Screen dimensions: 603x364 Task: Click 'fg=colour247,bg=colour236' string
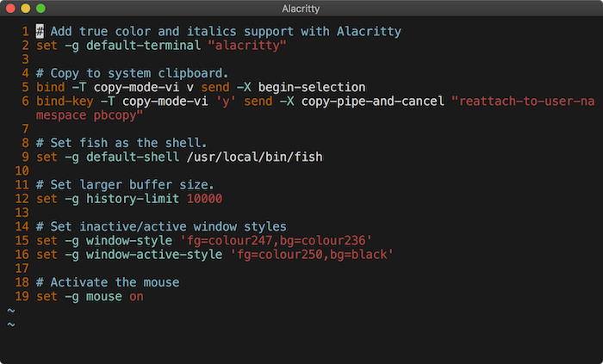276,240
